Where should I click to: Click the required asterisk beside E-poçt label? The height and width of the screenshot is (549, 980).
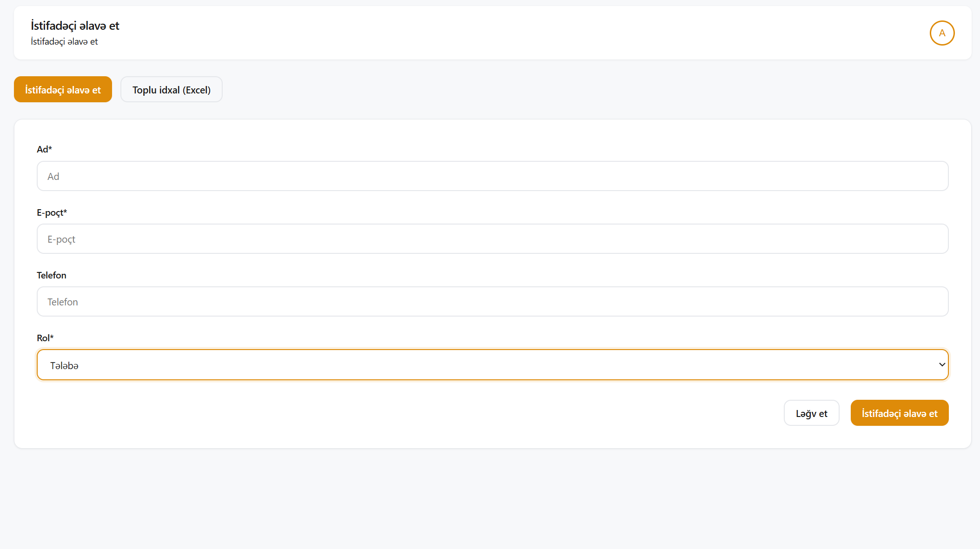(x=65, y=212)
